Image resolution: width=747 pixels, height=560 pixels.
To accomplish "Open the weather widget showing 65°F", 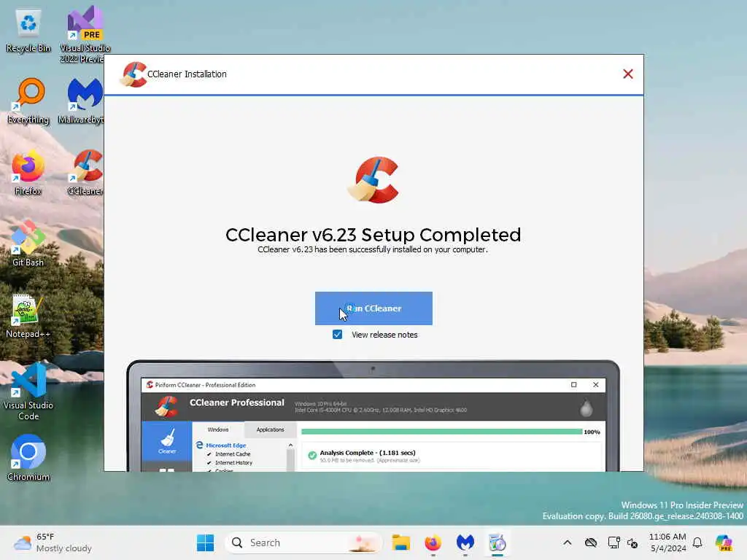I will [53, 542].
